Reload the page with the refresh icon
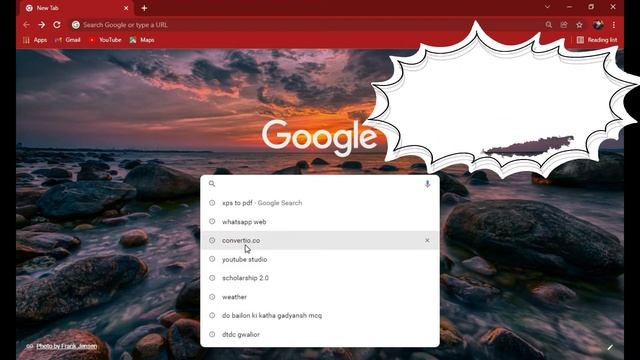 [57, 25]
